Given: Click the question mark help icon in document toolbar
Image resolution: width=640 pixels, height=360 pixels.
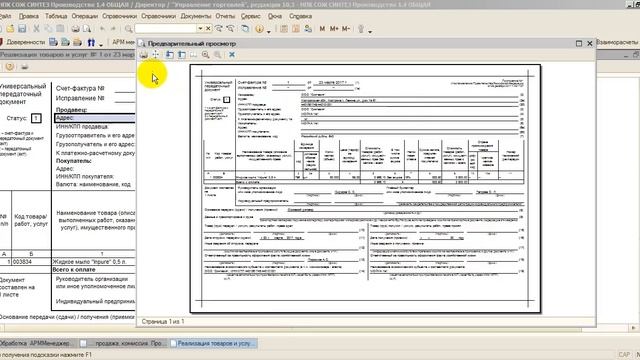Looking at the screenshot, I should [10, 67].
